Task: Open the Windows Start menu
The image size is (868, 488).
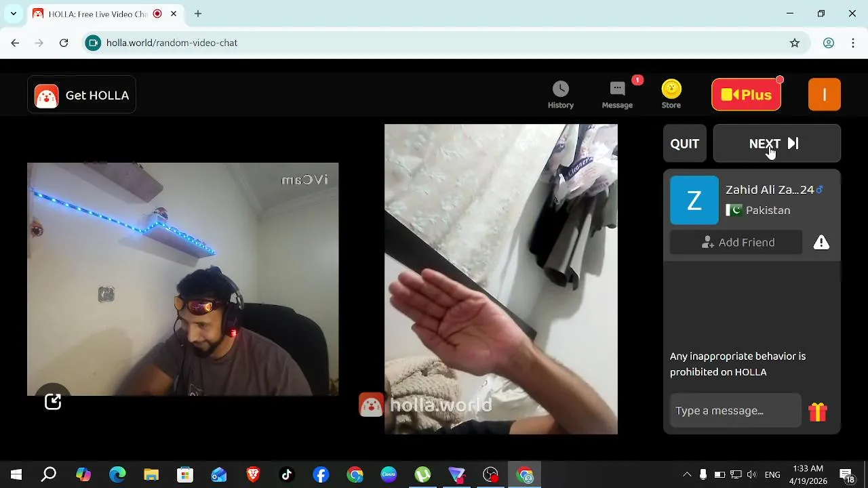Action: pos(16,474)
